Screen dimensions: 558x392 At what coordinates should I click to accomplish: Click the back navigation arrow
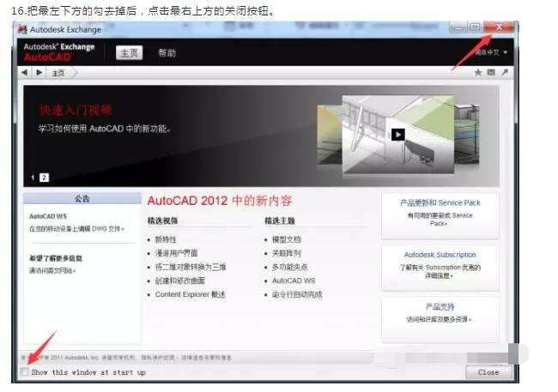tap(24, 73)
